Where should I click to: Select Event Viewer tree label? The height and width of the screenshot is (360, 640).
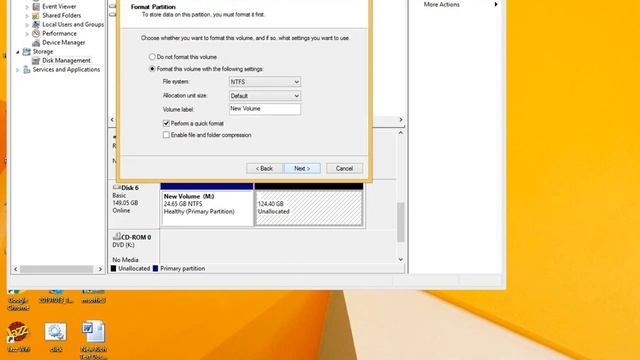(59, 7)
